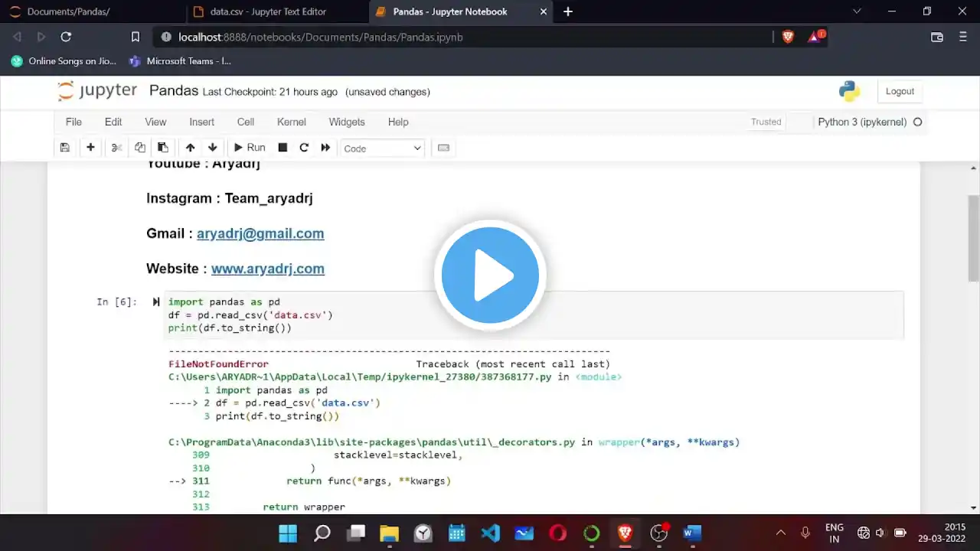Open the Edit menu
Image resolution: width=980 pixels, height=551 pixels.
click(x=113, y=122)
